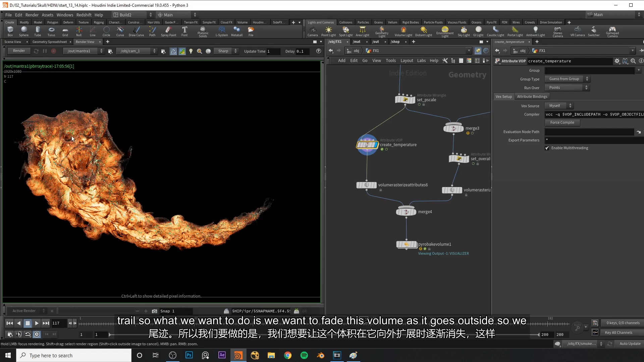Select the Platonic Solids tool
This screenshot has height=362, width=644.
tap(203, 32)
